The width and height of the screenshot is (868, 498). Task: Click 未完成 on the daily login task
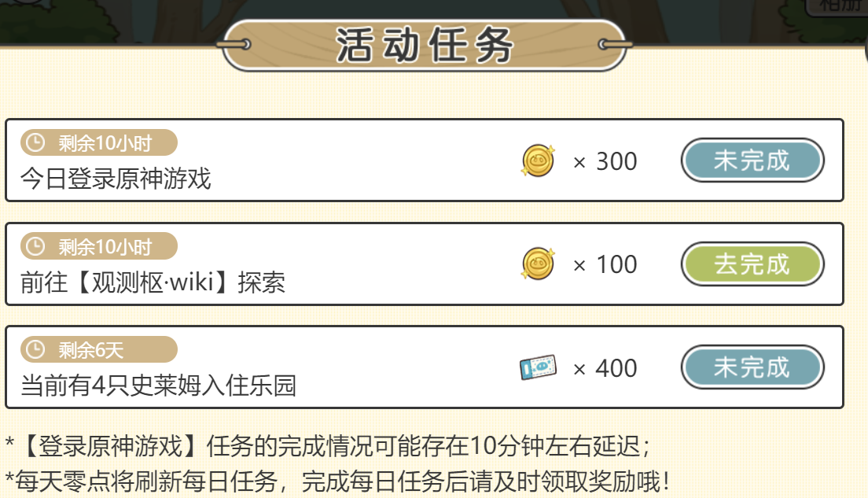[752, 160]
